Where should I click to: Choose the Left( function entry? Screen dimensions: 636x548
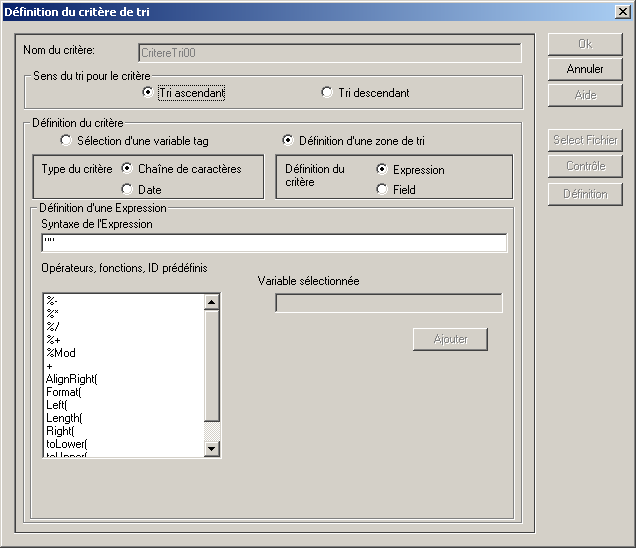point(56,405)
